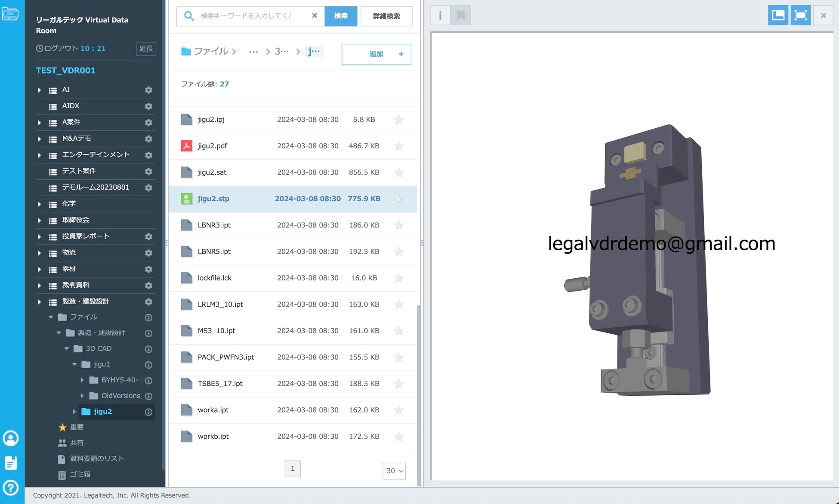Collapse the 3D CAD folder

tap(67, 349)
